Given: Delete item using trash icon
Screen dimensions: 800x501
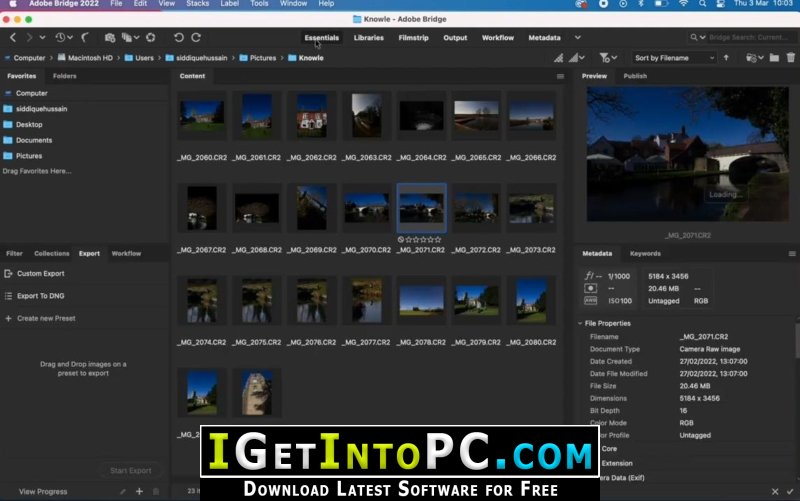Looking at the screenshot, I should pyautogui.click(x=791, y=58).
